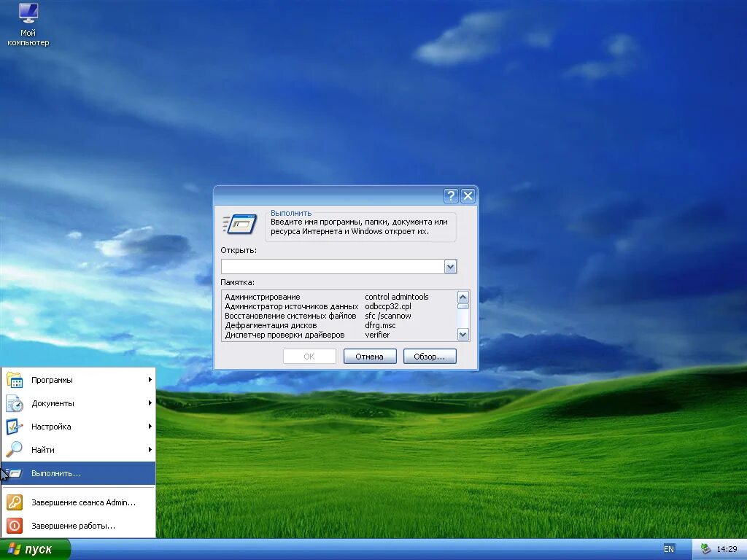The image size is (747, 560).
Task: Click the пуск Start button
Action: coord(35,550)
